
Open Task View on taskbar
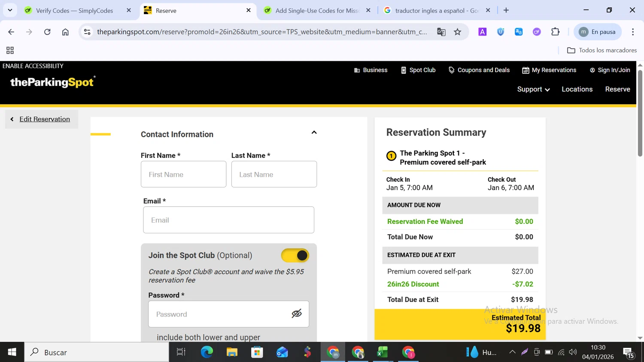(181, 352)
